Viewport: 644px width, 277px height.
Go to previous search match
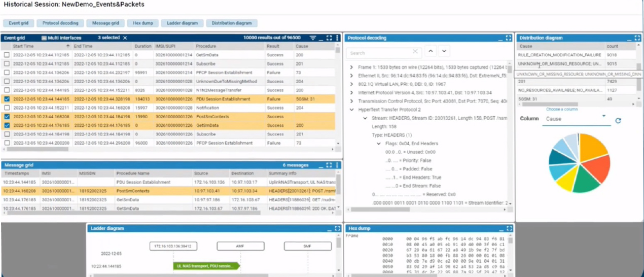coord(431,51)
